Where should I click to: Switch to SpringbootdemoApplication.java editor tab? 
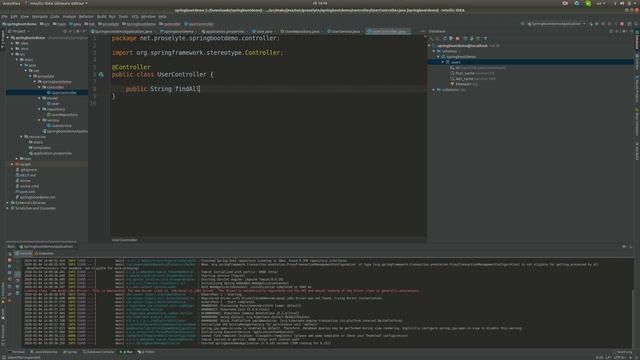(123, 31)
